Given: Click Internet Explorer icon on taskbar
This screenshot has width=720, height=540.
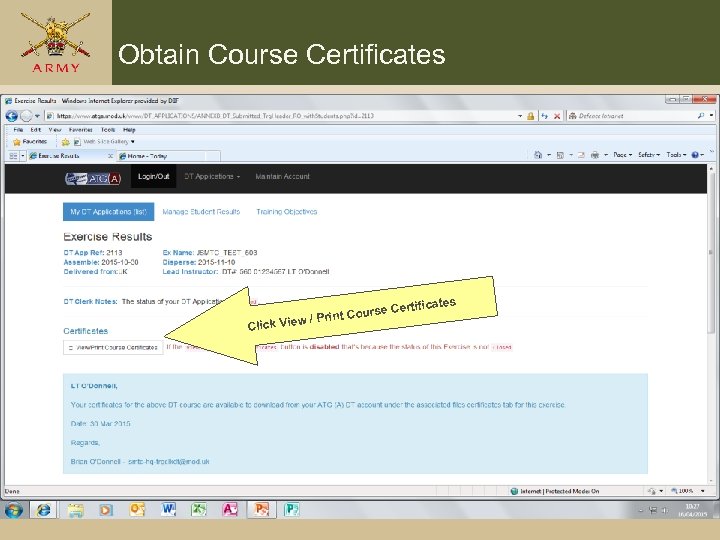Looking at the screenshot, I should (44, 510).
